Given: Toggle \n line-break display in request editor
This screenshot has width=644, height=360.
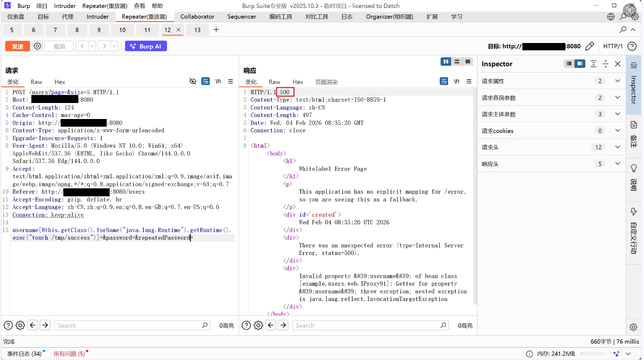Looking at the screenshot, I should 218,81.
